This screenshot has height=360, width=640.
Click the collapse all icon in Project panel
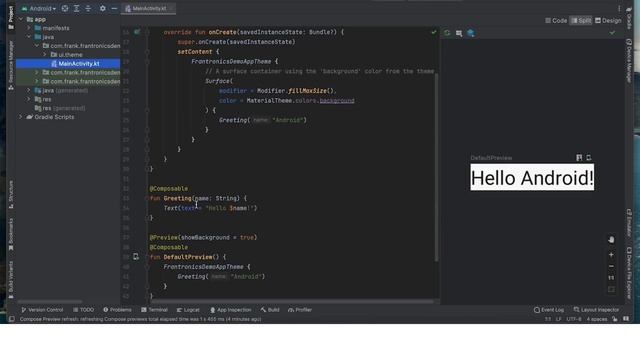88,8
